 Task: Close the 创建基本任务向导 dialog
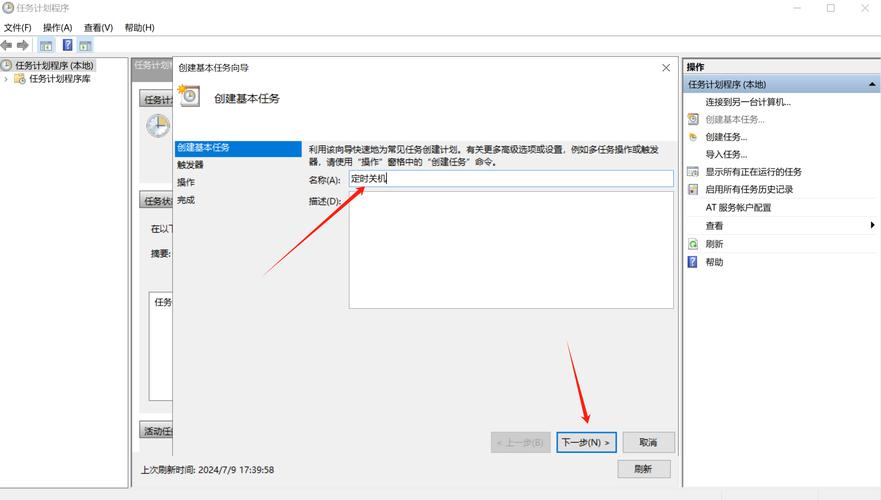[666, 67]
